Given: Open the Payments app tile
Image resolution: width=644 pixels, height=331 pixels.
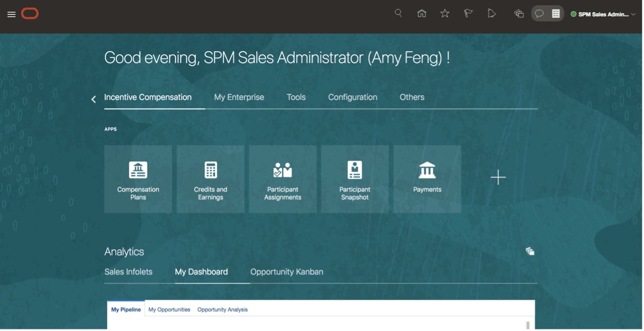Looking at the screenshot, I should click(427, 179).
